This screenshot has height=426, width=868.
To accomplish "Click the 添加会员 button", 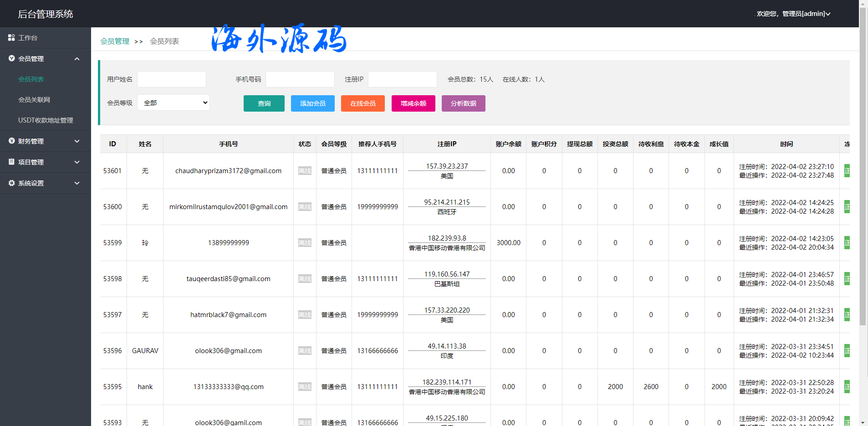I will coord(313,103).
